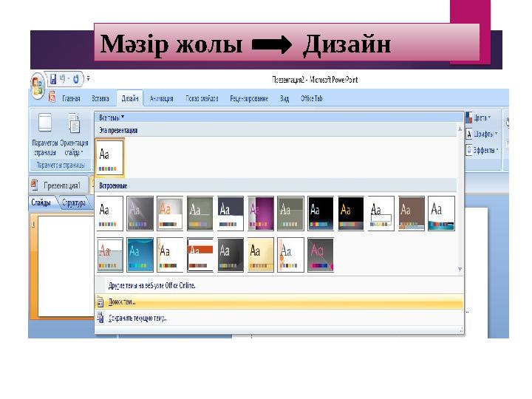Open the Цвета theme colors dropdown
Image resolution: width=532 pixels, height=399 pixels.
pos(479,117)
